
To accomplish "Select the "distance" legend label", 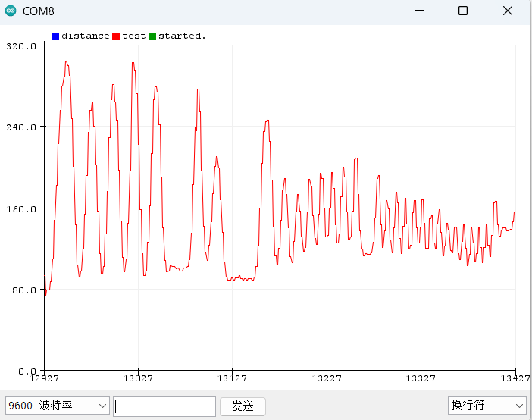I will click(85, 36).
